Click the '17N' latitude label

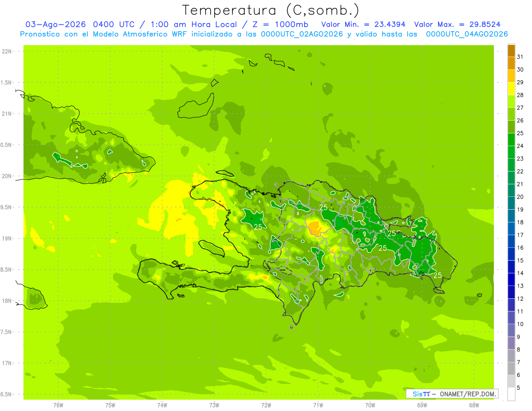coord(7,363)
